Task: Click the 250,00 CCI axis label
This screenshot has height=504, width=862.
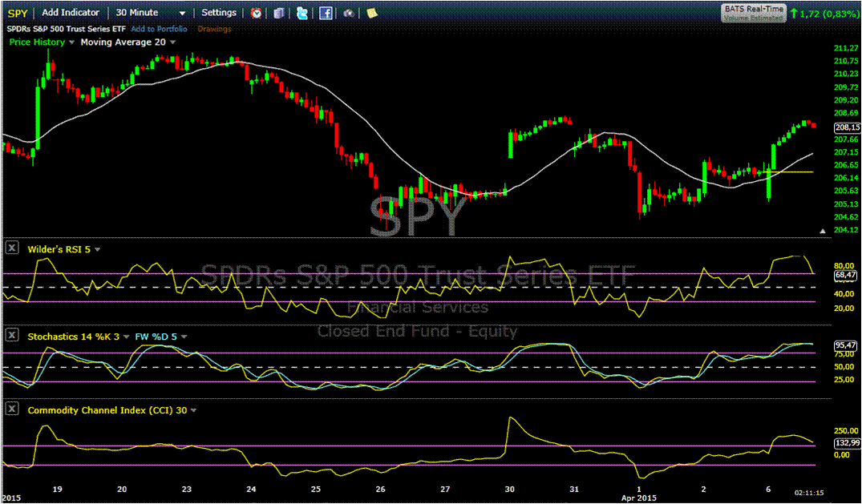Action: click(847, 430)
